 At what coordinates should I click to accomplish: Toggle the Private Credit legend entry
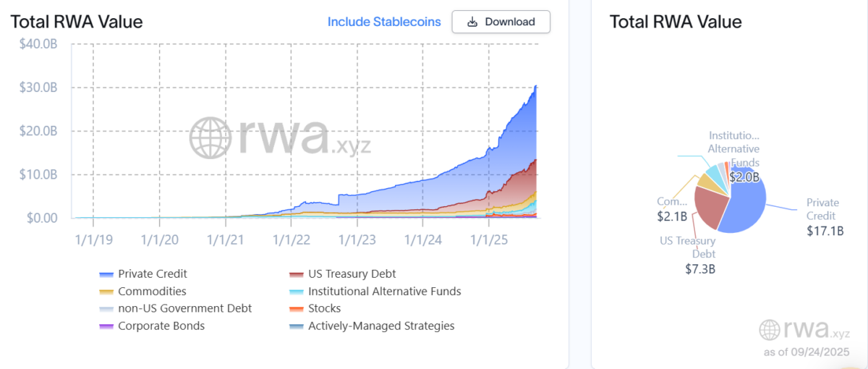143,274
